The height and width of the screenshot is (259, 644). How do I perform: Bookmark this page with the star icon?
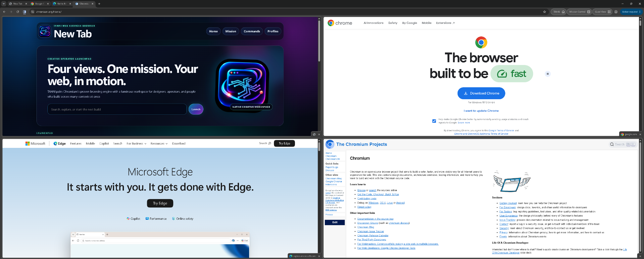(545, 12)
